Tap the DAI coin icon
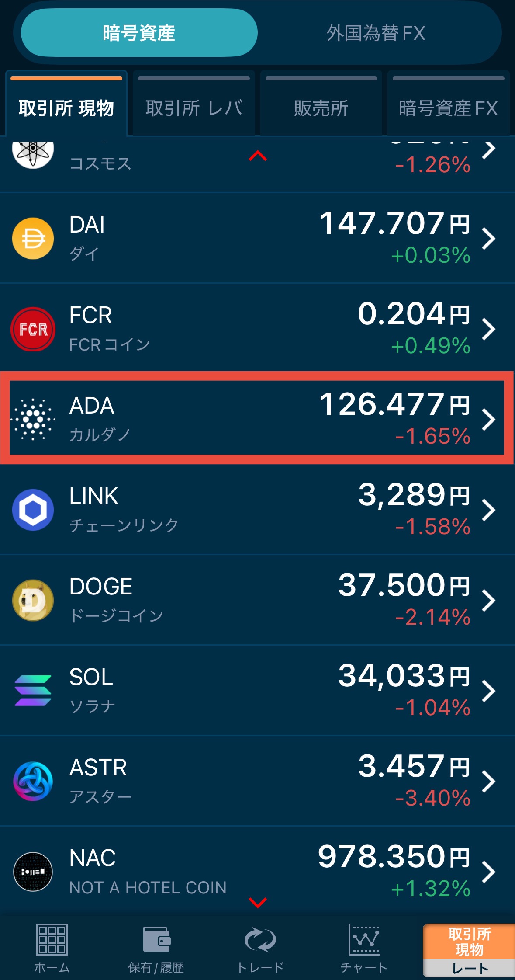The image size is (515, 980). coord(33,239)
